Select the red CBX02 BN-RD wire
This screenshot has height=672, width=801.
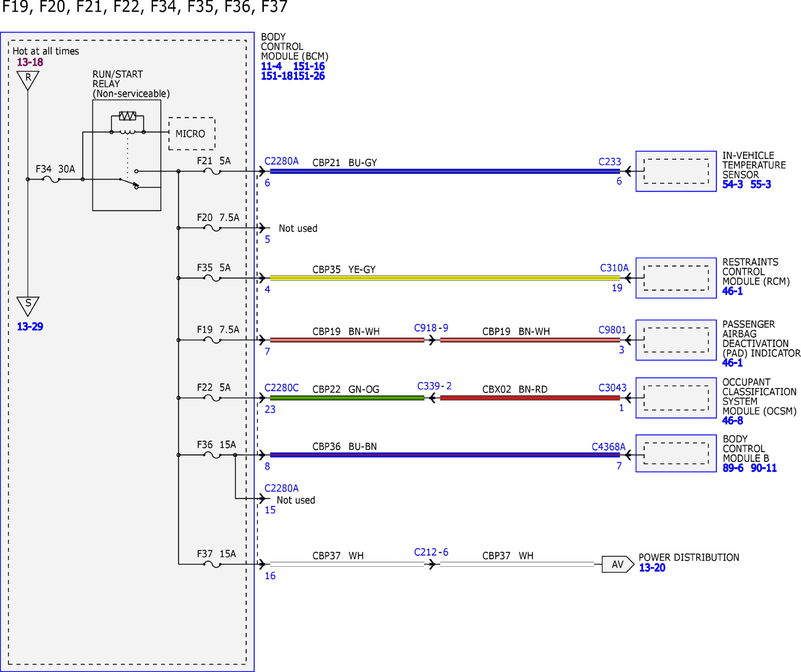(530, 398)
